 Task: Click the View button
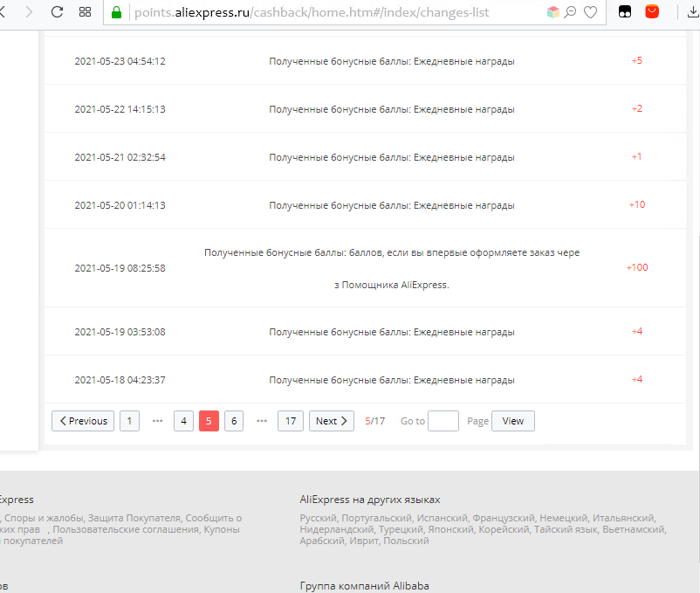coord(513,421)
